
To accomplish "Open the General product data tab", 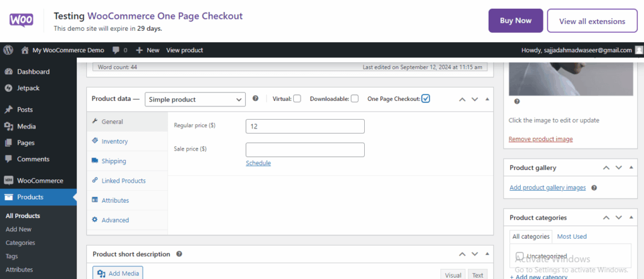I will pyautogui.click(x=127, y=122).
